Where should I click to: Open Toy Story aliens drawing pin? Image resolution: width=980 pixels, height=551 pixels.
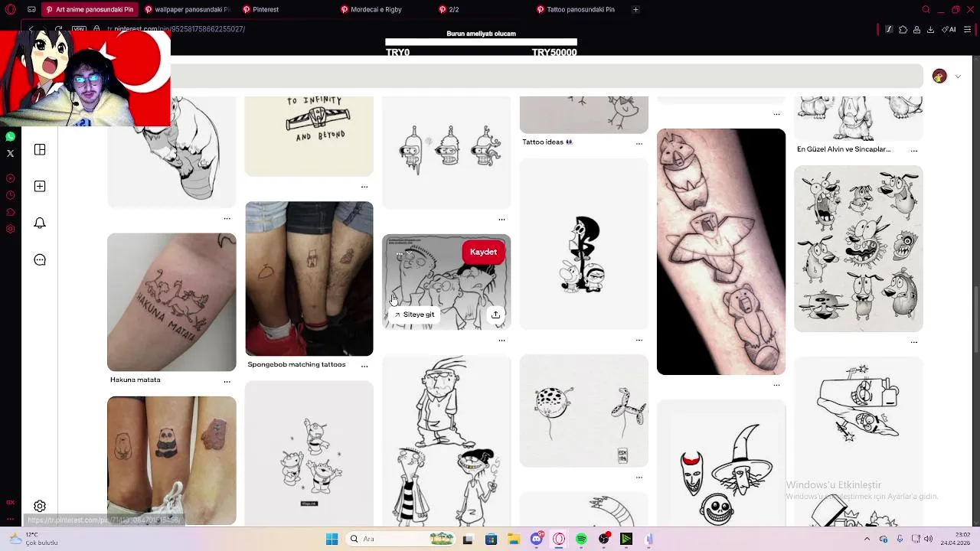click(309, 455)
